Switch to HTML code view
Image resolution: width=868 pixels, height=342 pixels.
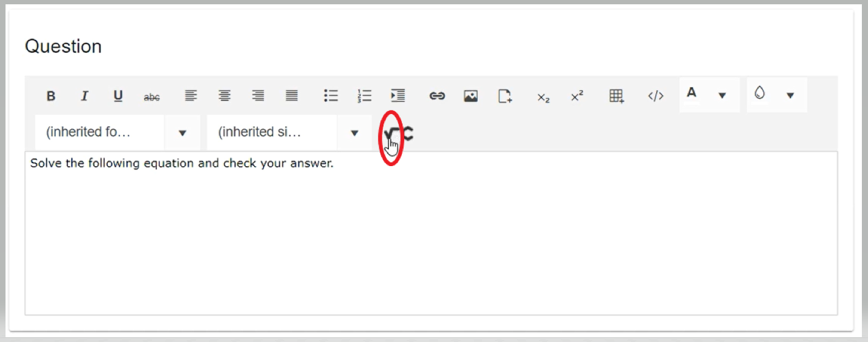point(655,96)
